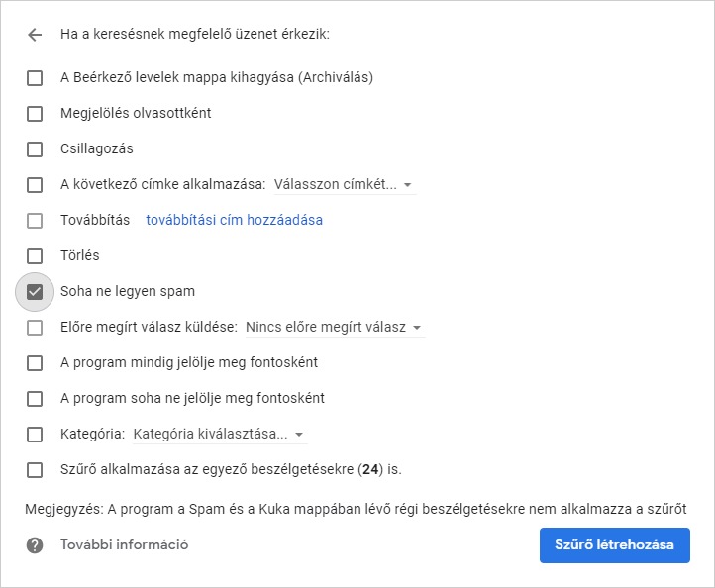
Task: Enable the Archiválás (skip inbox) checkbox
Action: pyautogui.click(x=35, y=77)
